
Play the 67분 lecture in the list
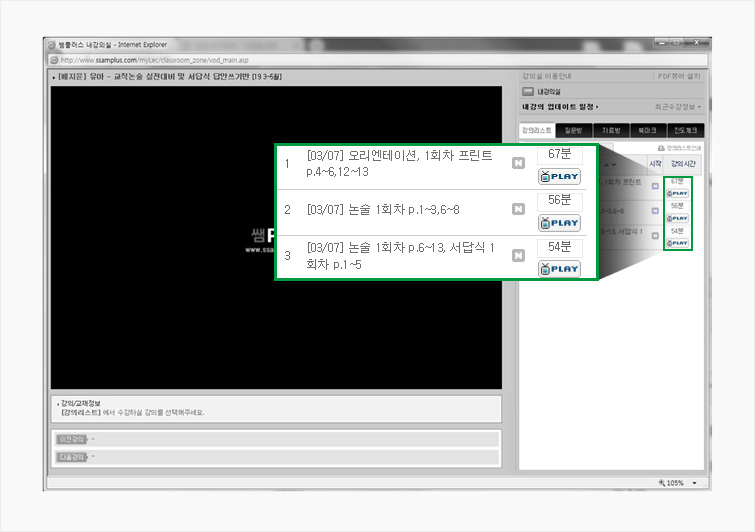point(677,193)
